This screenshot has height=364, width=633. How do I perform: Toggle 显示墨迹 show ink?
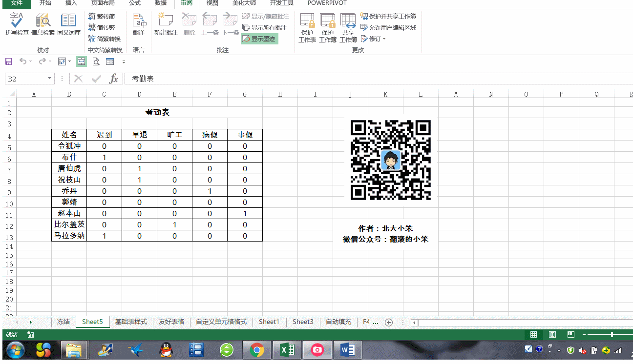tap(259, 39)
